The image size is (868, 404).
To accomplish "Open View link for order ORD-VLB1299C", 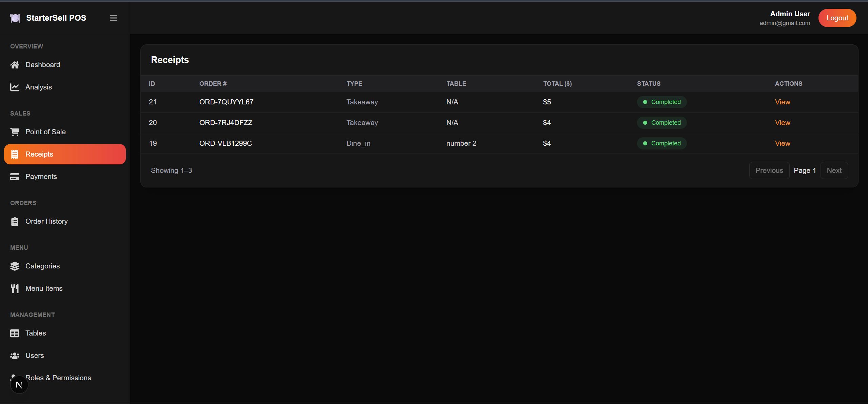I will point(782,143).
